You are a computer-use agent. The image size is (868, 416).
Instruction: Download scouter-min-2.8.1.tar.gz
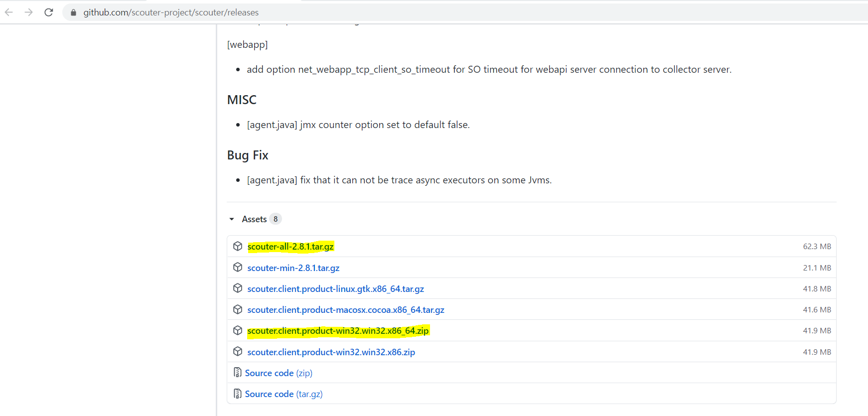[x=293, y=268]
